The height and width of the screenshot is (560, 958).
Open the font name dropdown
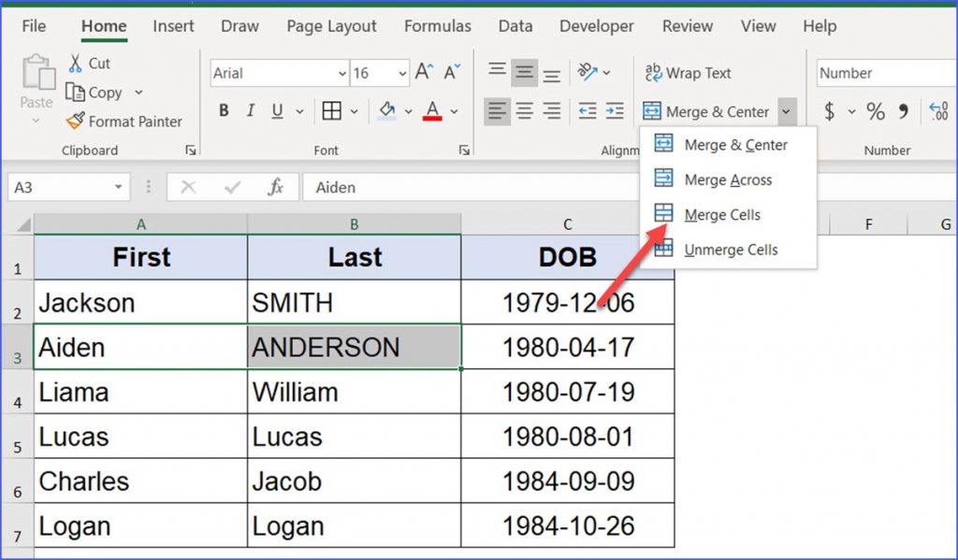341,73
